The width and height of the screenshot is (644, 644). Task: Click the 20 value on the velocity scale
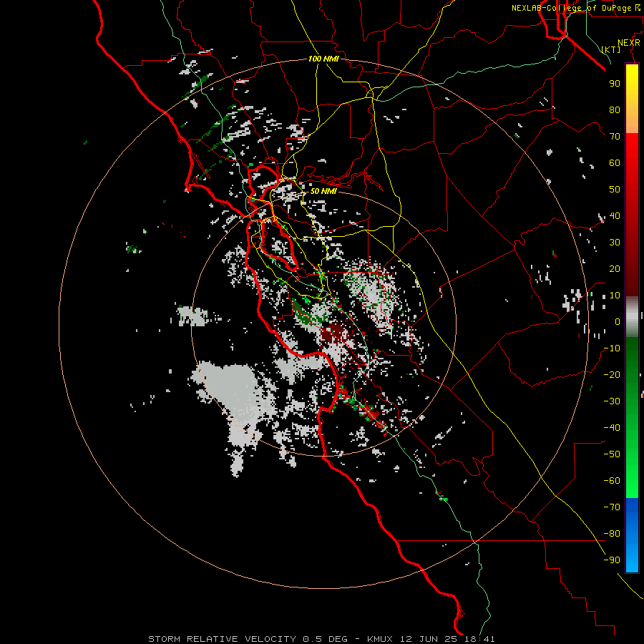[615, 268]
